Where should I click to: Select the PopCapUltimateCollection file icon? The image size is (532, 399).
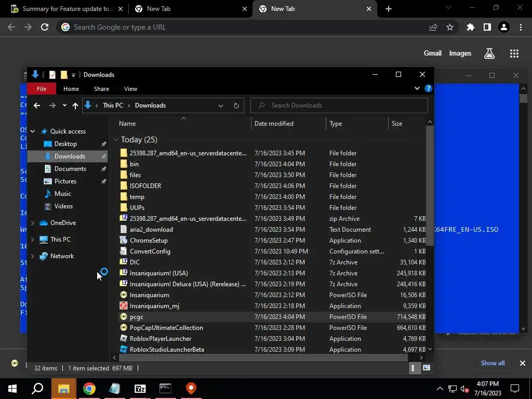coord(124,327)
